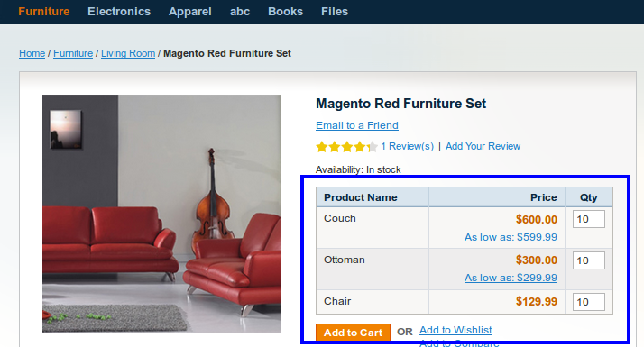
Task: Open the Furniture menu
Action: 44,12
